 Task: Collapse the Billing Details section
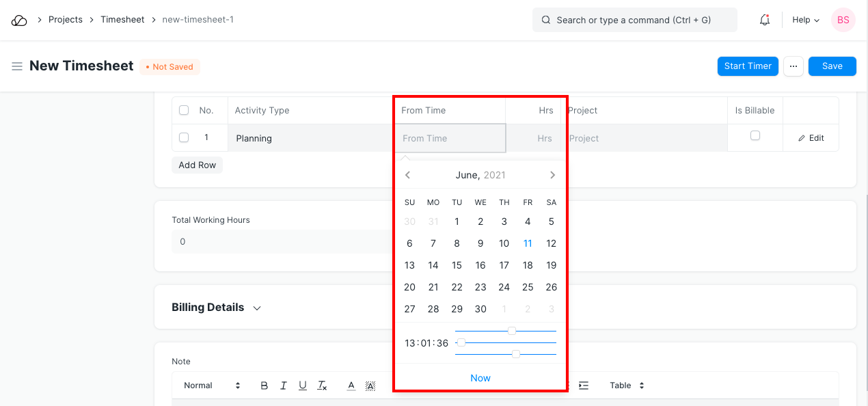(x=257, y=308)
